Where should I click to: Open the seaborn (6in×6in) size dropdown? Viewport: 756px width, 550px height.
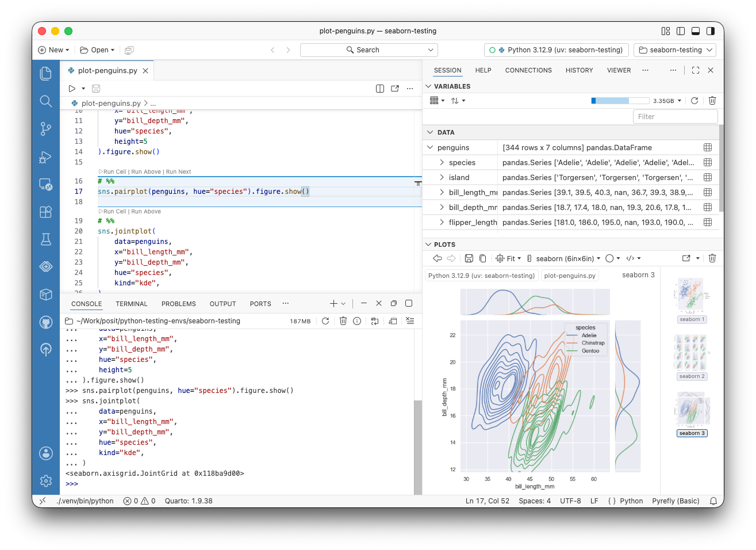563,258
